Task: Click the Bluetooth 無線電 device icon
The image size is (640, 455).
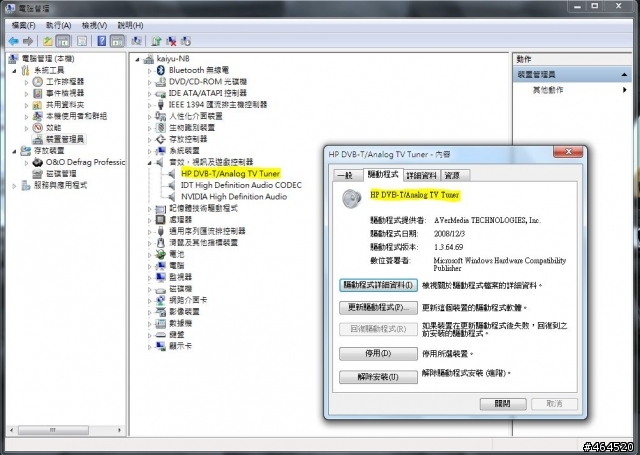Action: [161, 70]
